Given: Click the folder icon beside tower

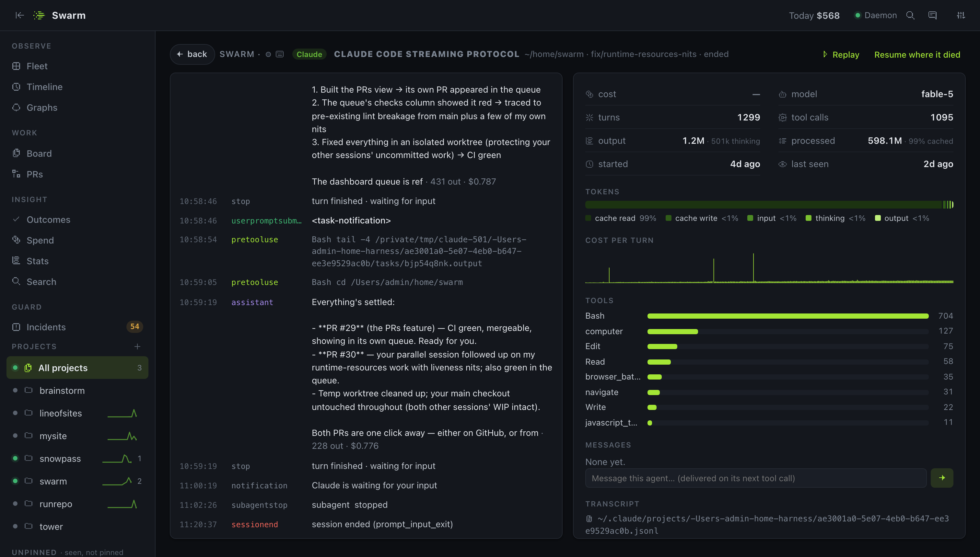Looking at the screenshot, I should click(28, 526).
